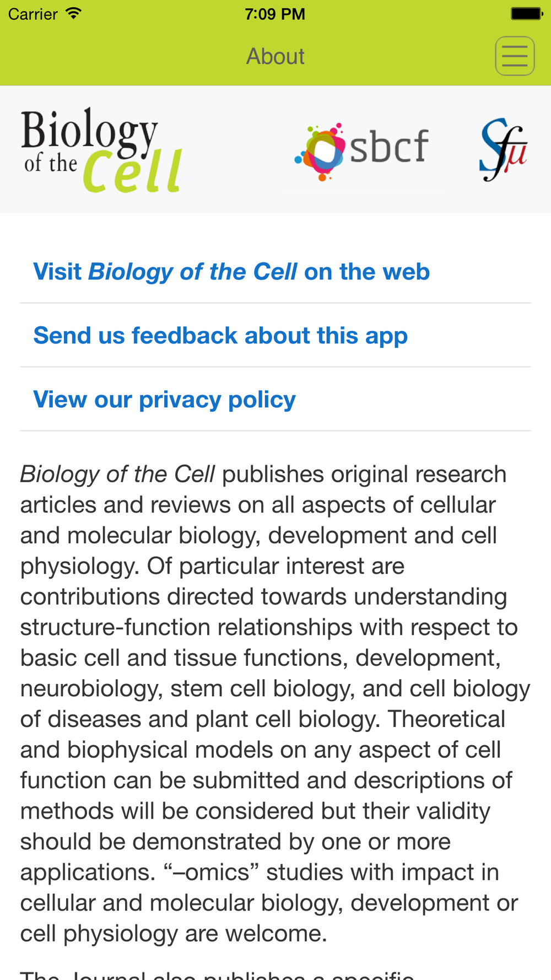Tap the 'Theoretical and biophysical models' sentence
Screen dimensions: 551x980
coord(267,795)
